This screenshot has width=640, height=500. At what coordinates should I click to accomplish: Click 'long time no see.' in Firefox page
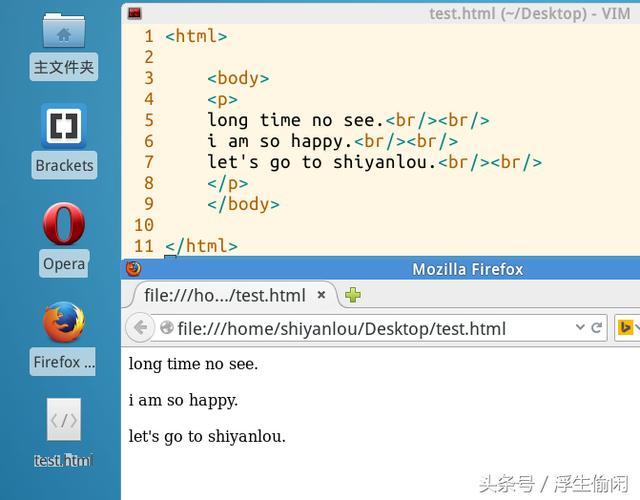(193, 364)
